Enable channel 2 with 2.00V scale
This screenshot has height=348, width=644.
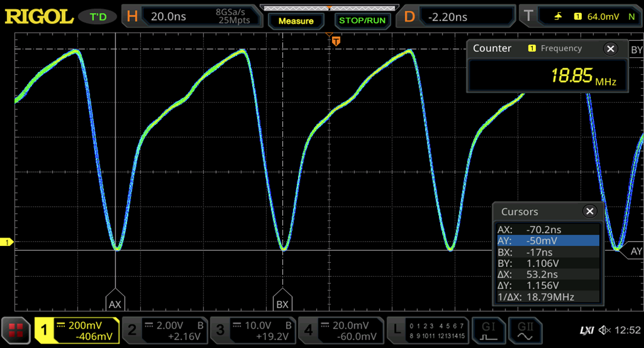165,330
